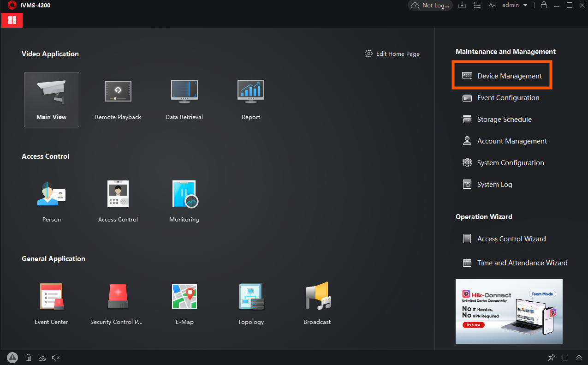This screenshot has width=588, height=365.
Task: Open the Main View module
Action: [52, 99]
